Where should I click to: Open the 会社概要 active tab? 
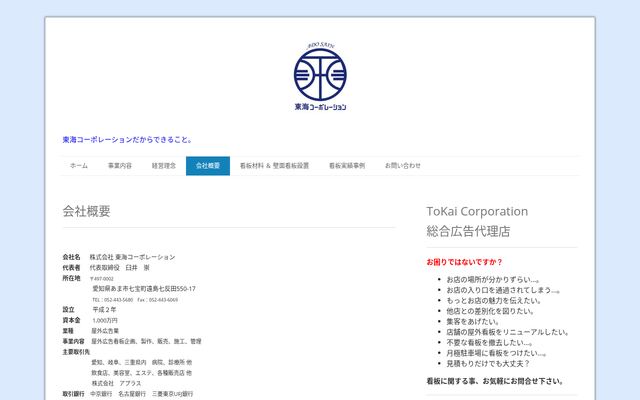(x=208, y=166)
